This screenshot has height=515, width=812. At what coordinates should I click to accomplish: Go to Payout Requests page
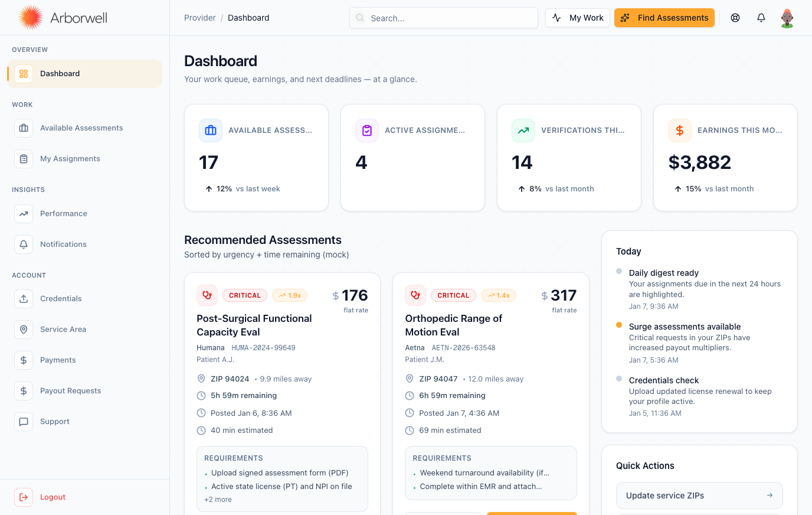[70, 391]
